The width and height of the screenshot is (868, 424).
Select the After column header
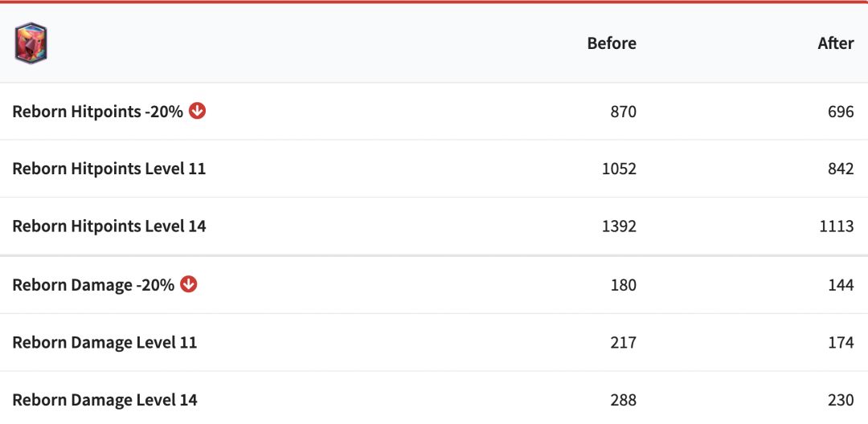(836, 43)
